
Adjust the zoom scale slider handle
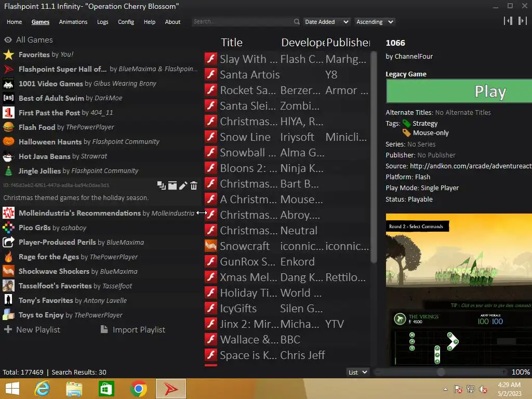pos(441,372)
